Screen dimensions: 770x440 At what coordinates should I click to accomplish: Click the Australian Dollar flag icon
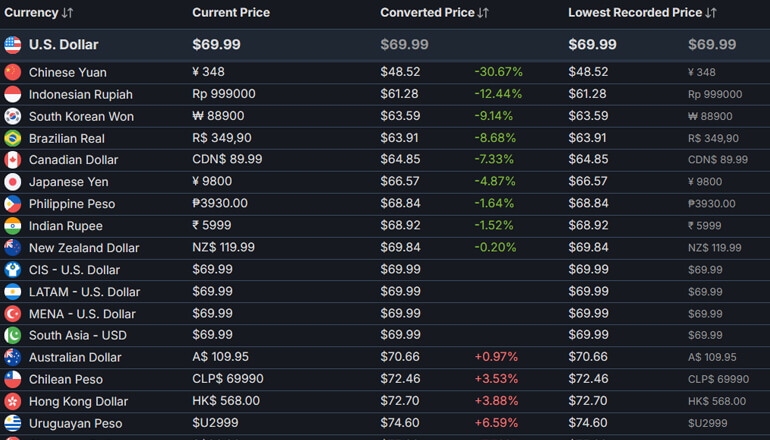click(12, 357)
